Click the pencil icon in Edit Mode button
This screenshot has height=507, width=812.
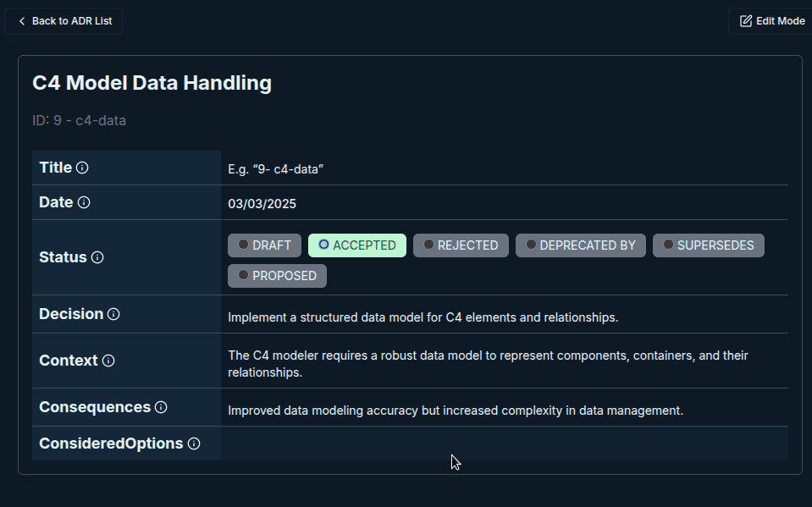pos(744,20)
